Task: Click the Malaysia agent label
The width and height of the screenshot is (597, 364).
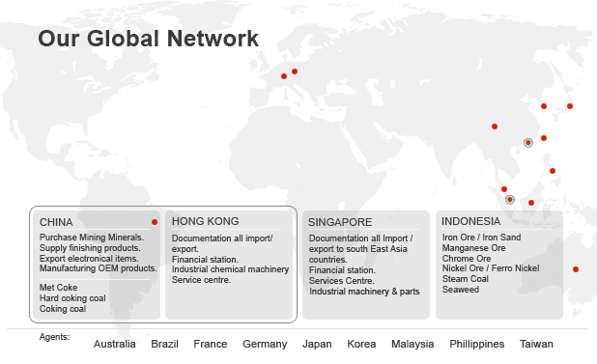Action: coord(412,344)
